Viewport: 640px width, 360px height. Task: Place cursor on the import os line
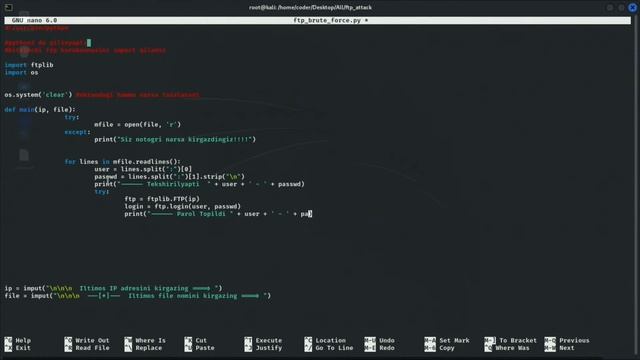(21, 72)
